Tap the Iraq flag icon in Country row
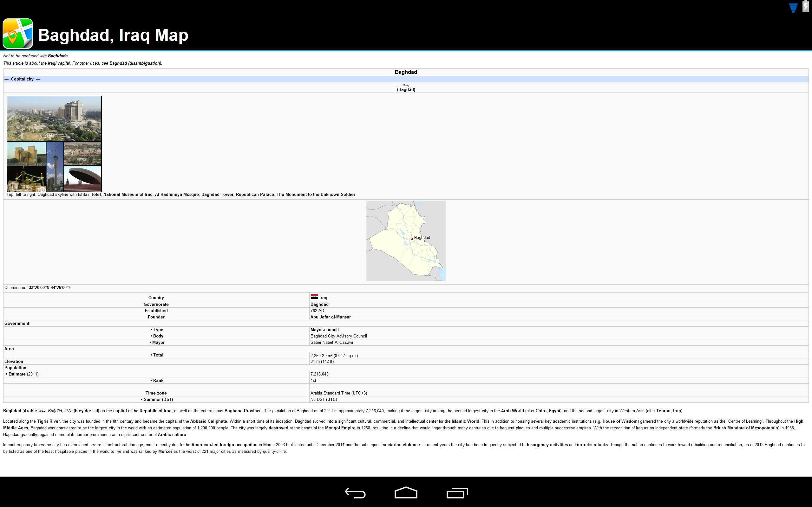The width and height of the screenshot is (812, 507). point(314,297)
